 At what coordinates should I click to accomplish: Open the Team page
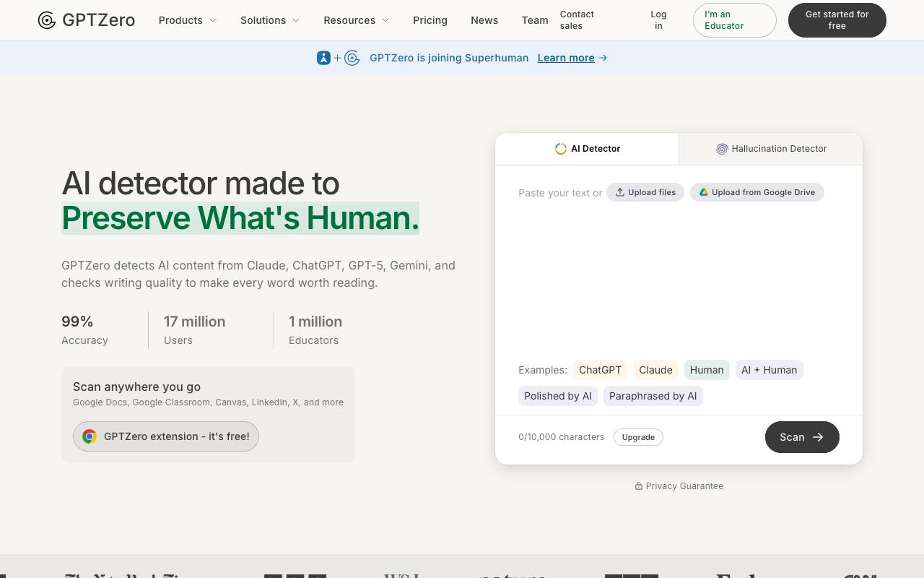535,20
